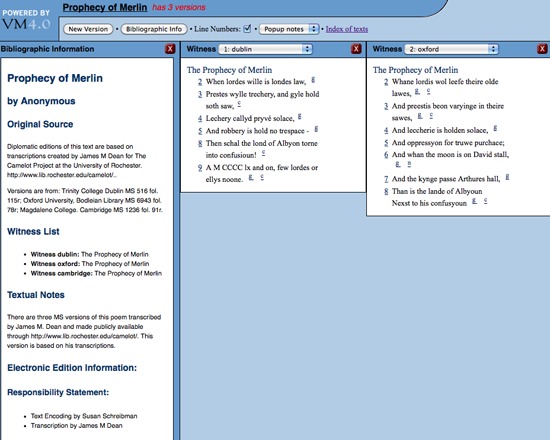550x440 pixels.
Task: Click line number 8 in dublin witness
Action: coord(200,144)
